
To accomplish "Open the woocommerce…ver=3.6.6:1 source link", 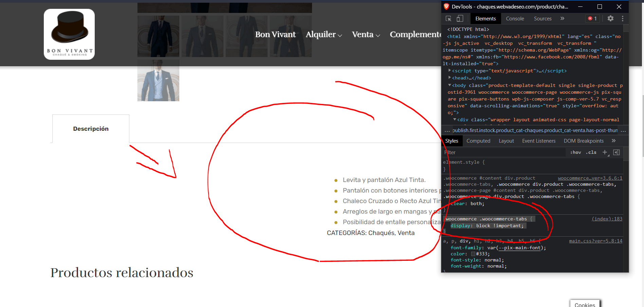I will click(590, 178).
